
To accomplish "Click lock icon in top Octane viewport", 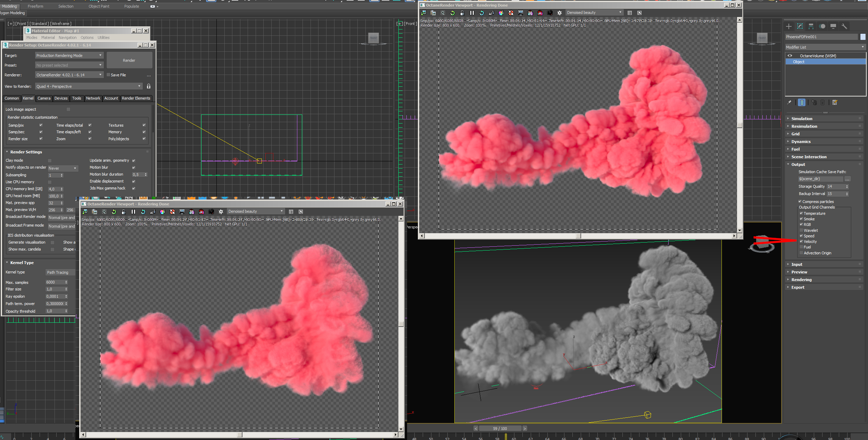I will tap(462, 13).
